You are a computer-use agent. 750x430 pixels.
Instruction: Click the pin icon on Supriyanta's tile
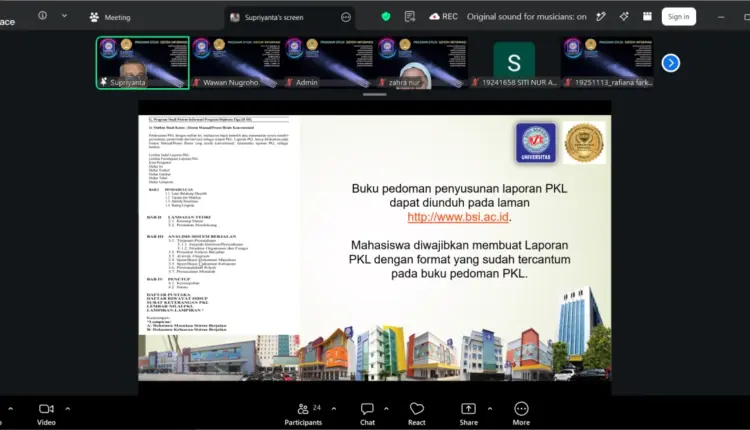point(103,82)
